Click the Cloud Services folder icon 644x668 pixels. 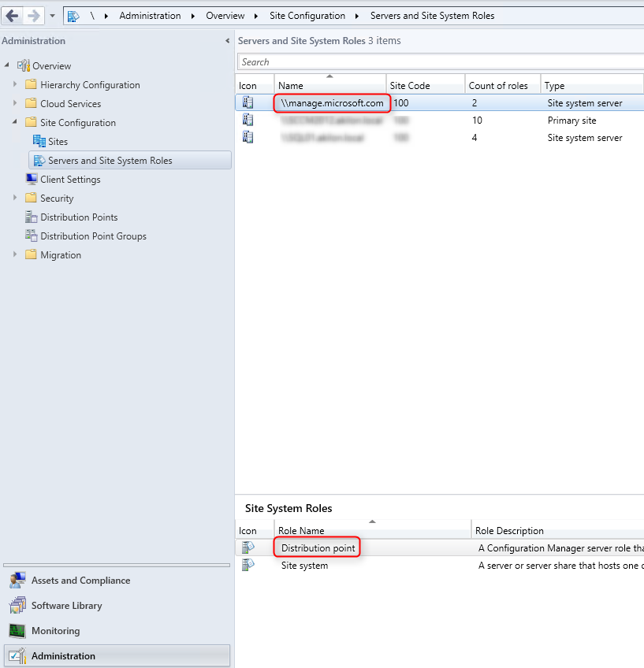(31, 103)
